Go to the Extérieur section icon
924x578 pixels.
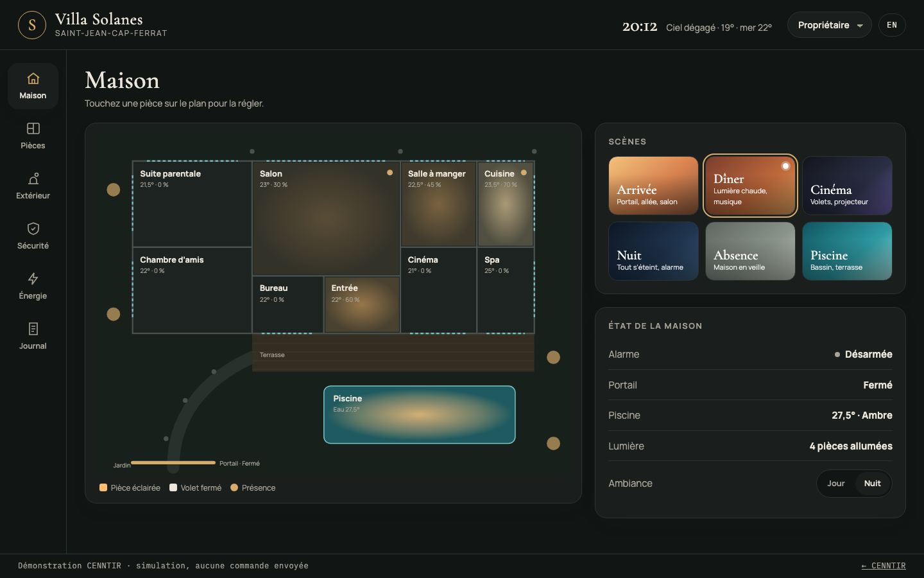coord(33,179)
